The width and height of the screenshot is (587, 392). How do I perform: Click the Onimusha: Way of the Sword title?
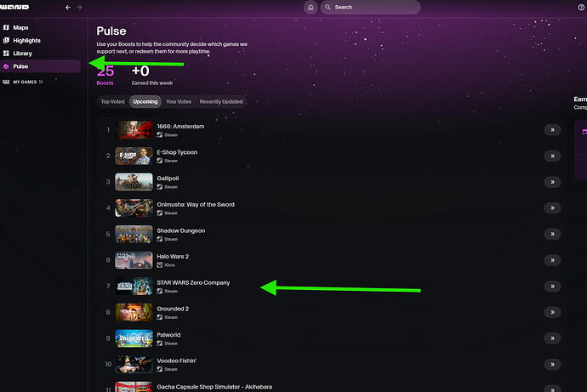(196, 205)
